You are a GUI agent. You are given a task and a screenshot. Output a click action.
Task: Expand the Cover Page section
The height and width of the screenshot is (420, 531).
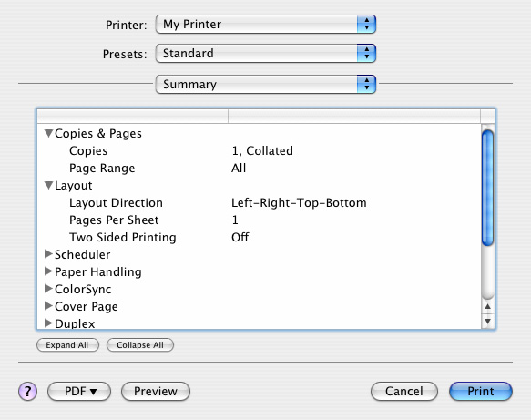tap(48, 306)
